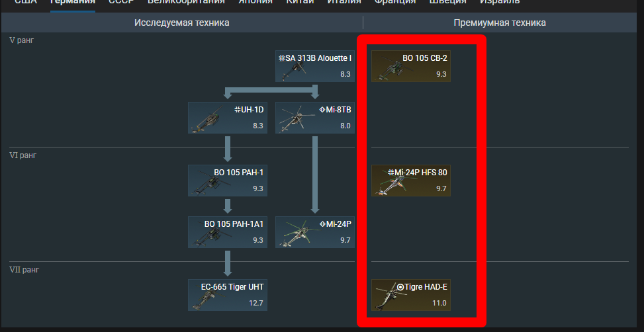Open the BO 105 PAH-1 helicopter entry
Screen dimensions: 644x332
[228, 181]
